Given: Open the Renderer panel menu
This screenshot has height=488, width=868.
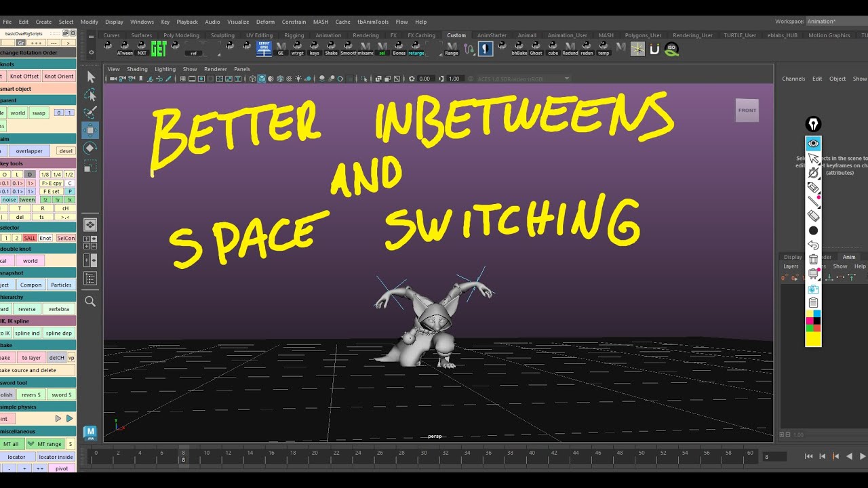Looking at the screenshot, I should pyautogui.click(x=216, y=69).
